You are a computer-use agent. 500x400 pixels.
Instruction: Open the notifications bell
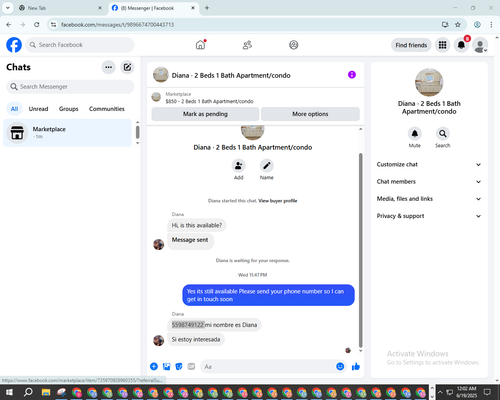pos(461,45)
